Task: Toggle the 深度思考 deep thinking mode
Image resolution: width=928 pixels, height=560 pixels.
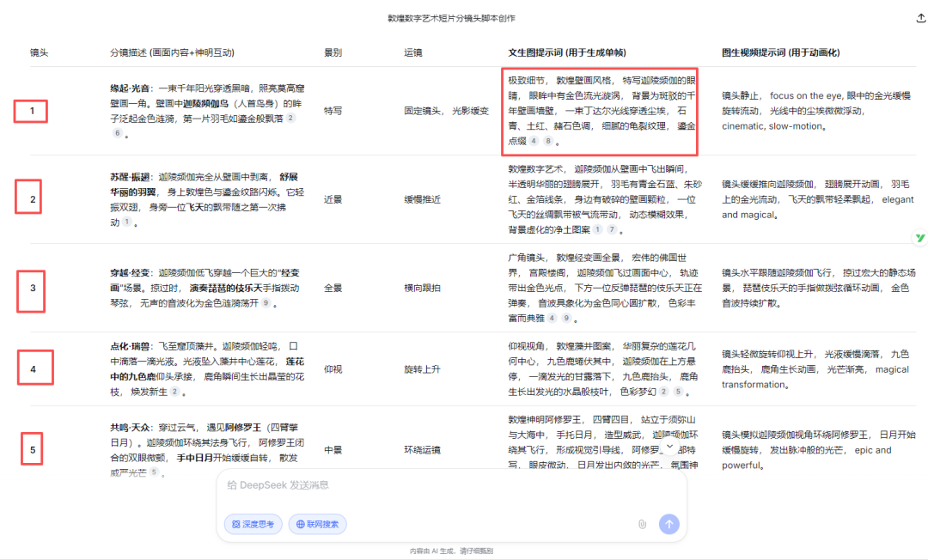Action: coord(253,524)
